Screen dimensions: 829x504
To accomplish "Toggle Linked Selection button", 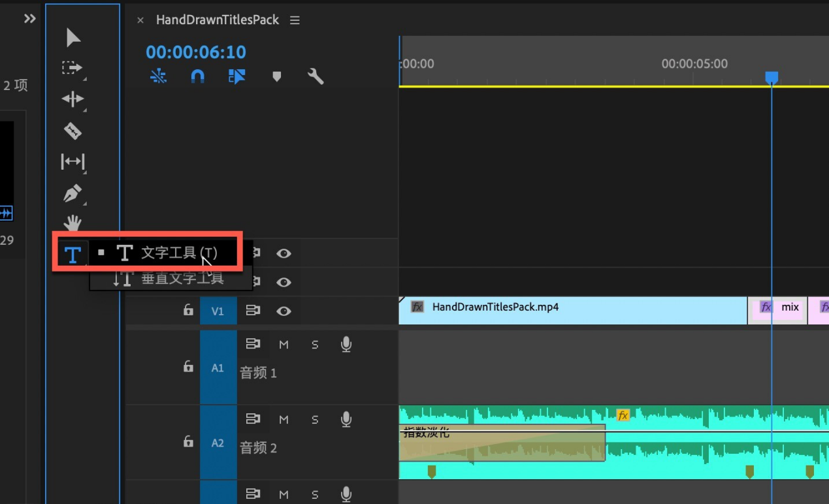I will pos(236,77).
